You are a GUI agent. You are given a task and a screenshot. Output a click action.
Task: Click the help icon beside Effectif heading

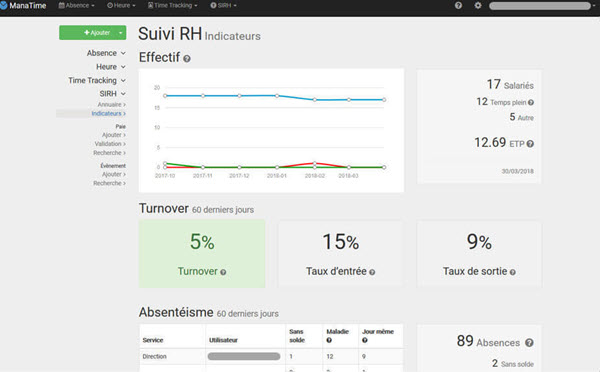187,59
